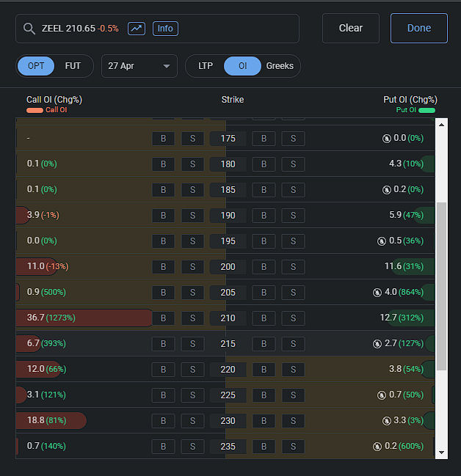Click the Put OI legend swatch

click(426, 110)
